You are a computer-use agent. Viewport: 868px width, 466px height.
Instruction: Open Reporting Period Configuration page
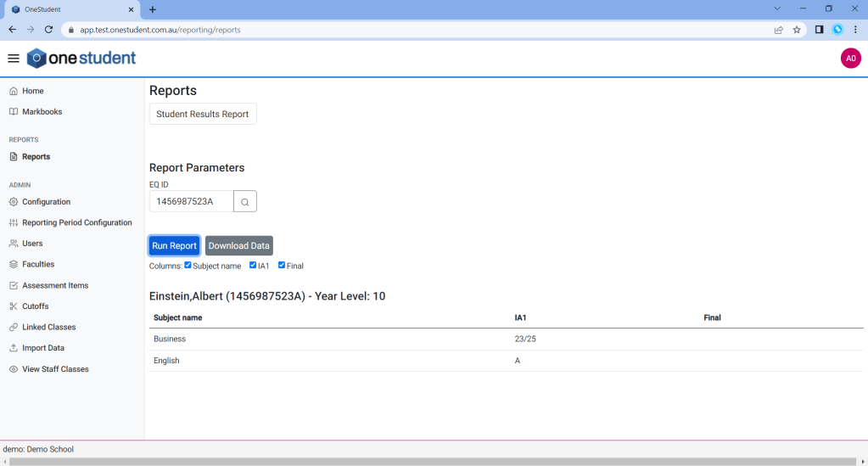76,222
